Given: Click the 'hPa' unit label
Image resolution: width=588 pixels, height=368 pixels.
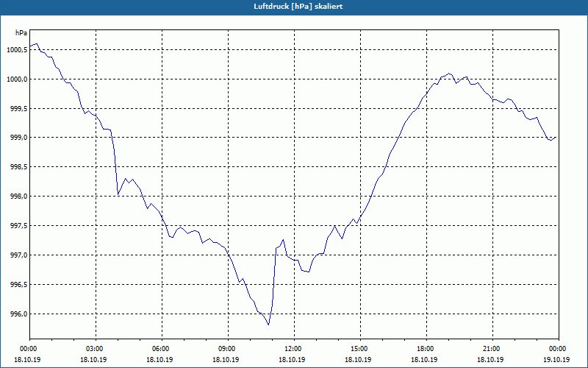Looking at the screenshot, I should [21, 33].
